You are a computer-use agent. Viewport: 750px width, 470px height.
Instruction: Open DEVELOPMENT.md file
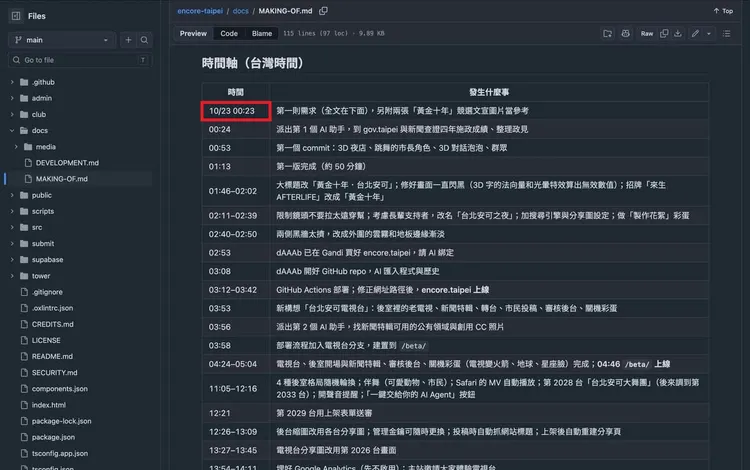point(67,163)
